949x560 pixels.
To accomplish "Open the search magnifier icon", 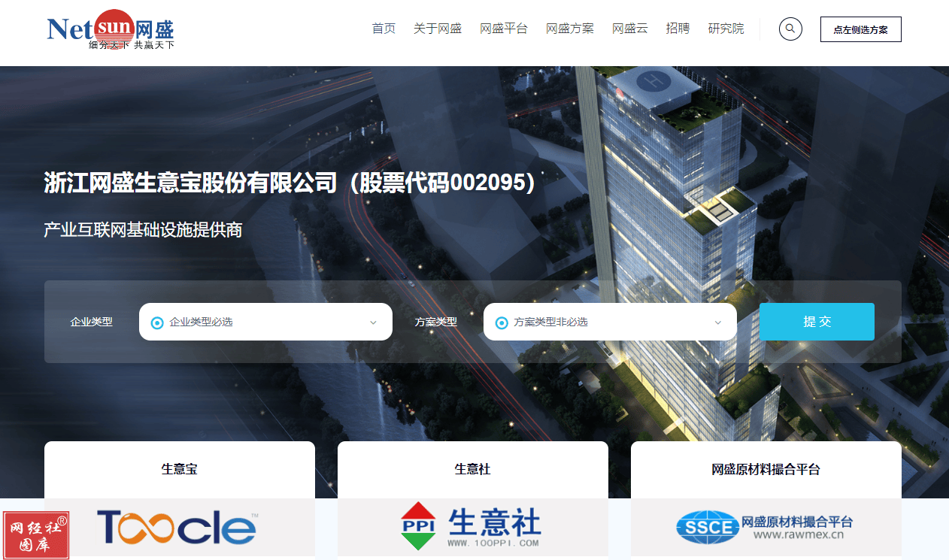I will coord(790,29).
